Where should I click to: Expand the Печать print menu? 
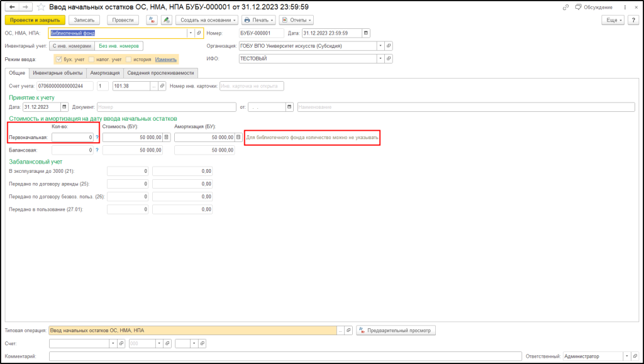pyautogui.click(x=259, y=20)
